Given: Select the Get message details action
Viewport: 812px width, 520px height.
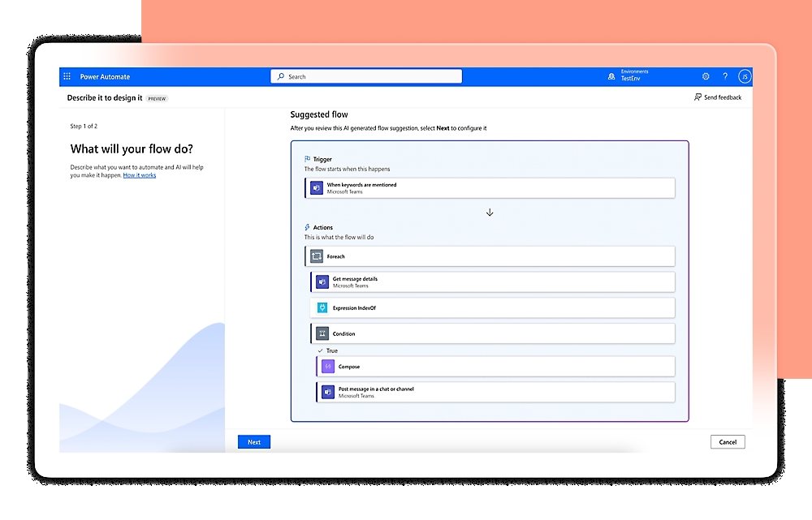Looking at the screenshot, I should 493,282.
